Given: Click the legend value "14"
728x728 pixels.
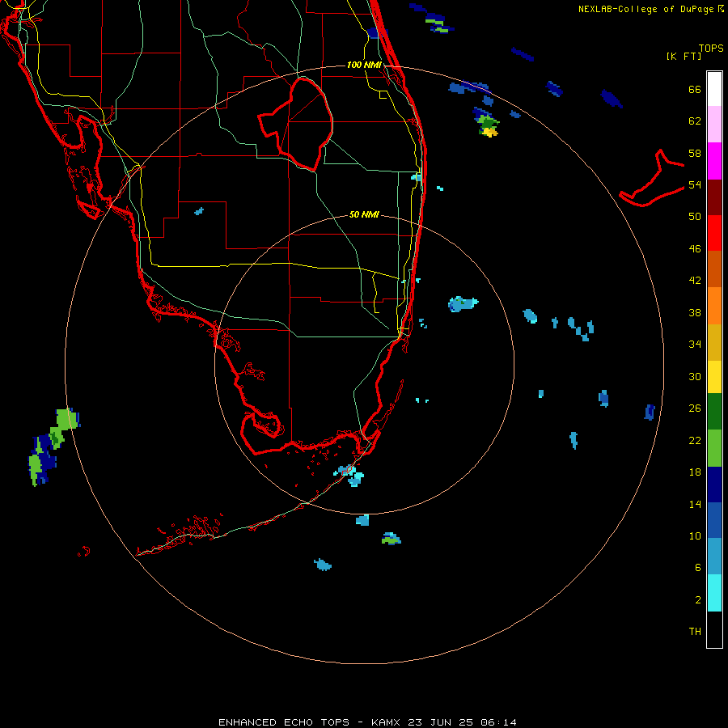Looking at the screenshot, I should click(695, 504).
